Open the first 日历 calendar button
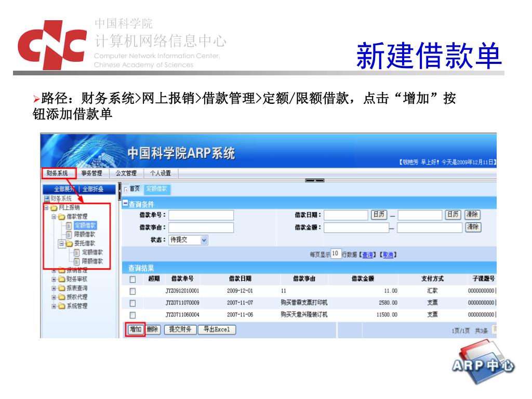Image resolution: width=532 pixels, height=399 pixels. (x=379, y=215)
